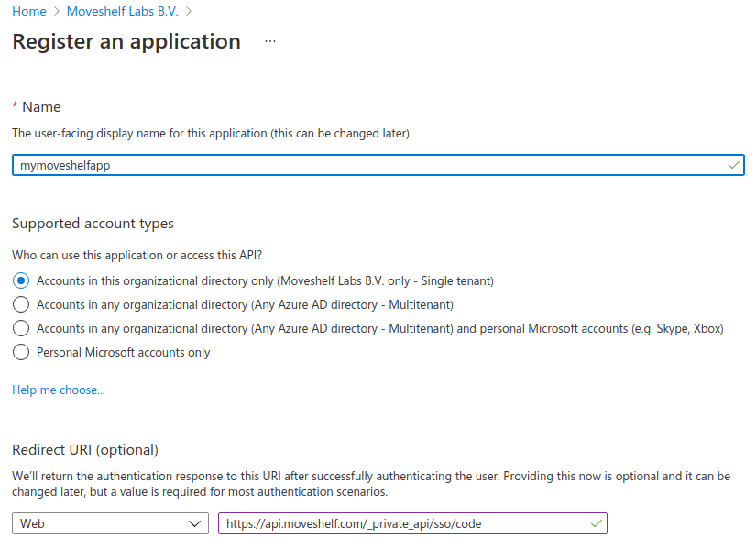Viewport: 756px width, 549px height.
Task: Open the Web platform dropdown
Action: (x=110, y=523)
